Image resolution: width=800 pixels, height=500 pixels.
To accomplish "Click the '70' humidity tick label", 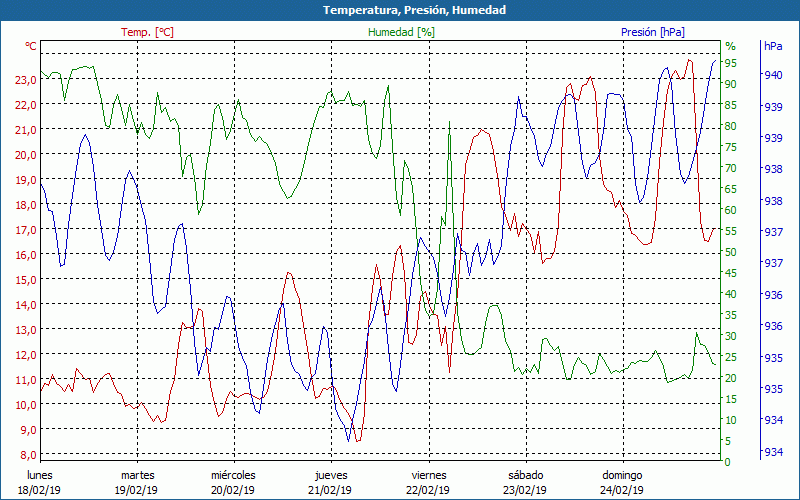I will tap(731, 168).
